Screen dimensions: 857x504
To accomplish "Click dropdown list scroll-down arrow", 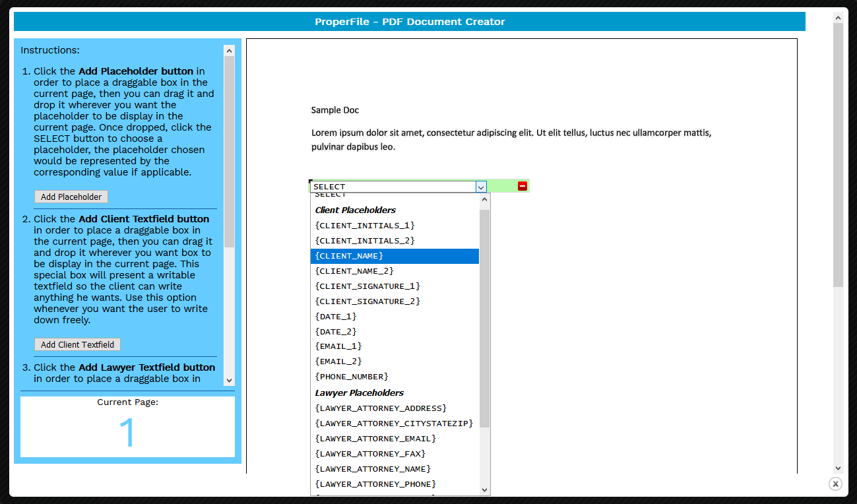I will pyautogui.click(x=485, y=489).
